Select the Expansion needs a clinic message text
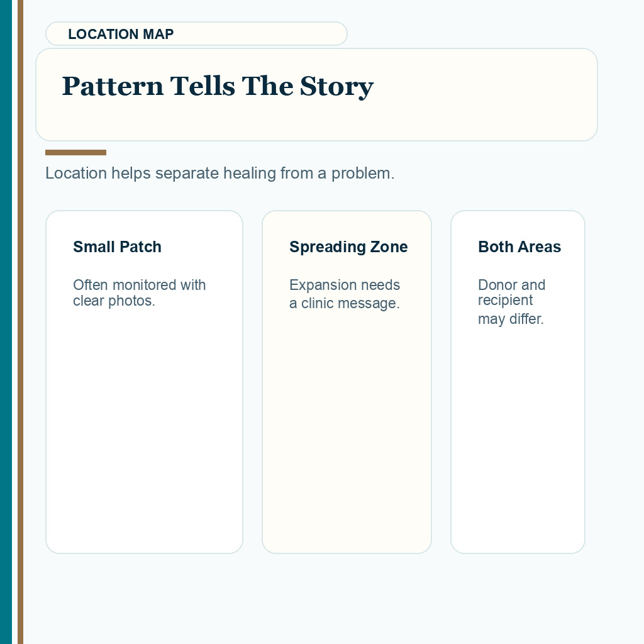 344,294
